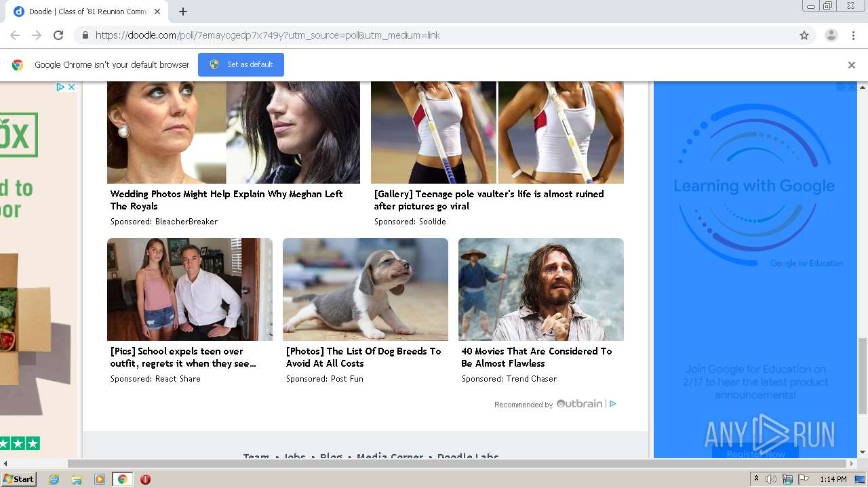Open Chrome's three-dot menu
The image size is (868, 488).
(x=853, y=35)
